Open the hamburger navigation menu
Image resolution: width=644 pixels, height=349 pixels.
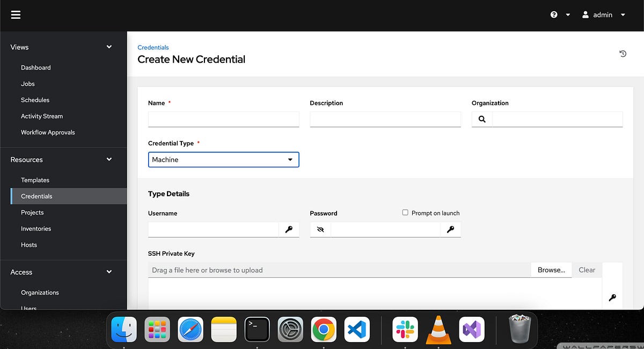(x=16, y=14)
